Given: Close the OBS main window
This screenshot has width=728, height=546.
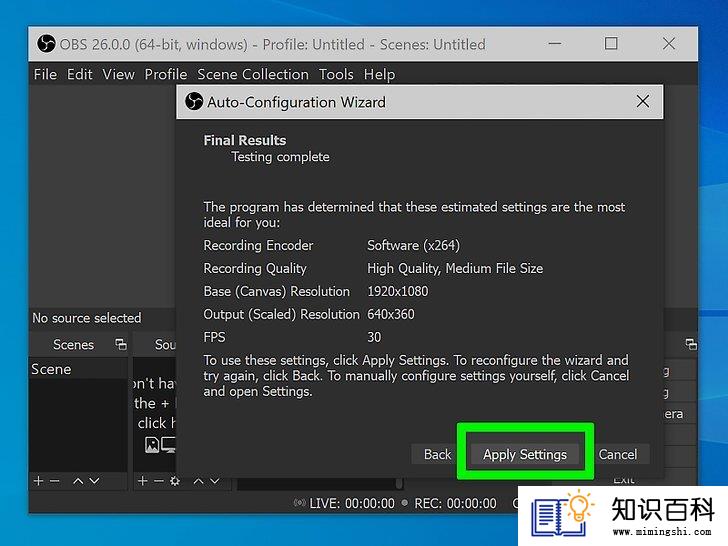Looking at the screenshot, I should [x=669, y=44].
